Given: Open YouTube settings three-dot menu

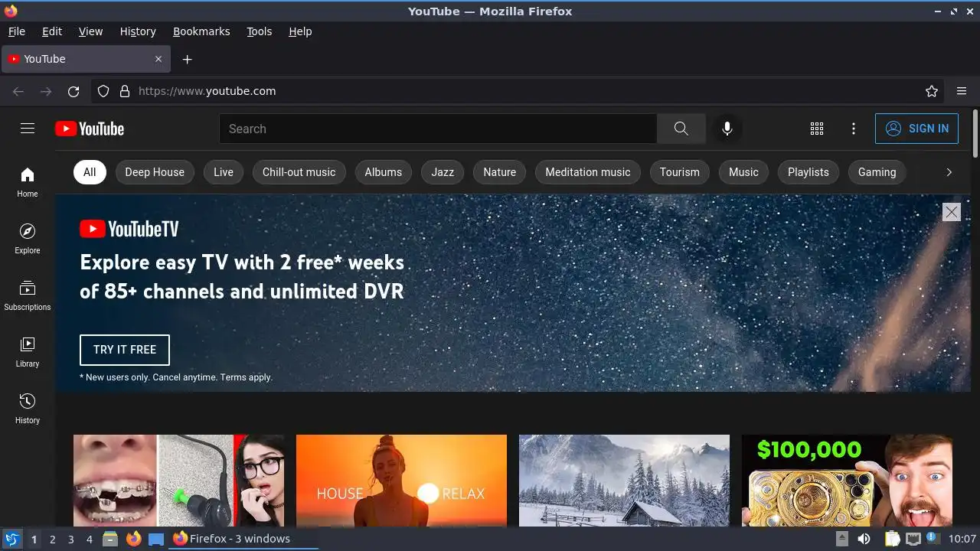Looking at the screenshot, I should point(854,129).
